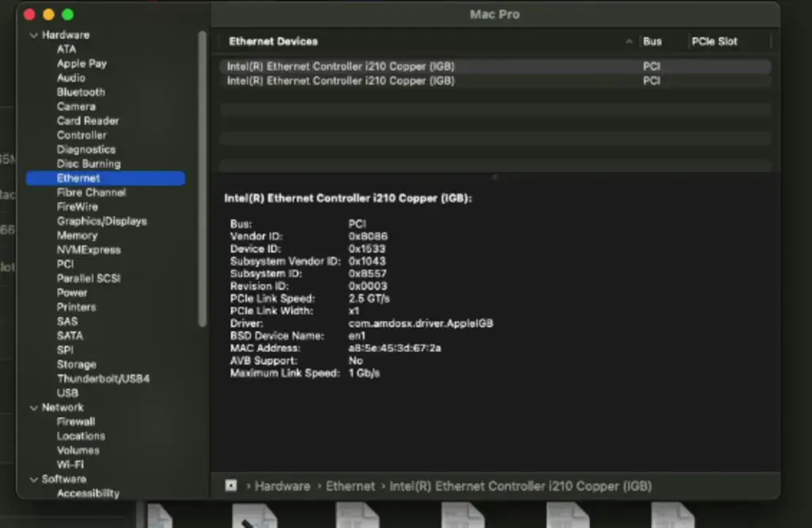
Task: Collapse the Software section chevron
Action: [x=33, y=480]
